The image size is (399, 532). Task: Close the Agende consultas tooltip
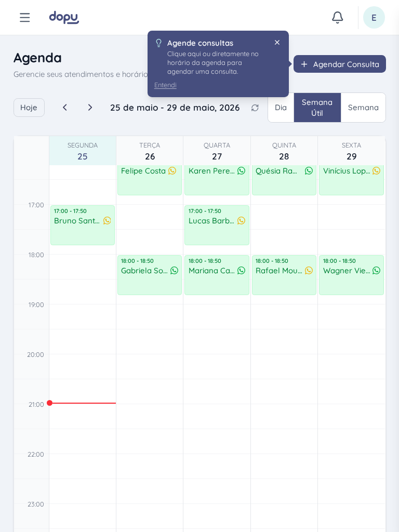pos(277,43)
